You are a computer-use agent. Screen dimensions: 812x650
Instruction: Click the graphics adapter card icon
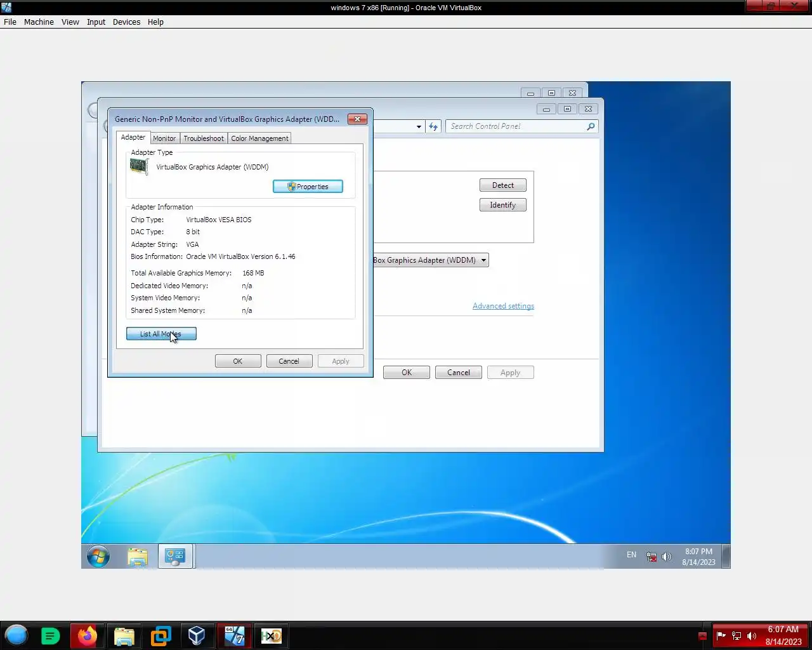[139, 166]
